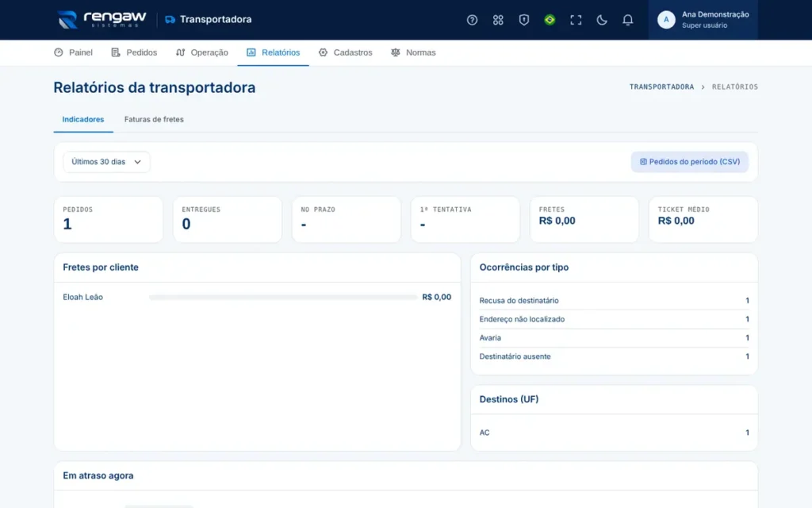Click Ocorrências por tipo heading
The height and width of the screenshot is (508, 812).
tap(523, 267)
